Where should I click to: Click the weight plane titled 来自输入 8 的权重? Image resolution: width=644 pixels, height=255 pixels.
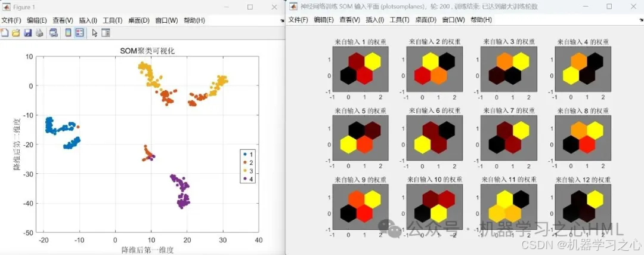click(583, 138)
